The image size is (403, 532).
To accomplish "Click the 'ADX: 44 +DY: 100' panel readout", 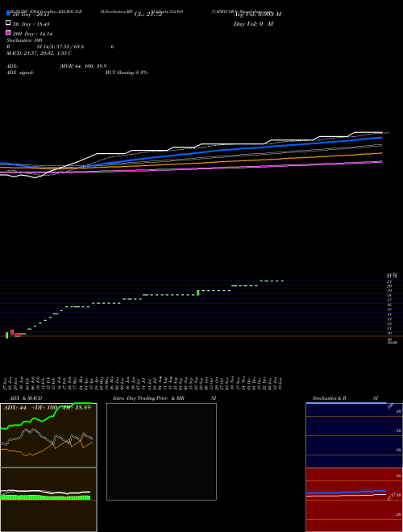I will (x=30, y=407).
